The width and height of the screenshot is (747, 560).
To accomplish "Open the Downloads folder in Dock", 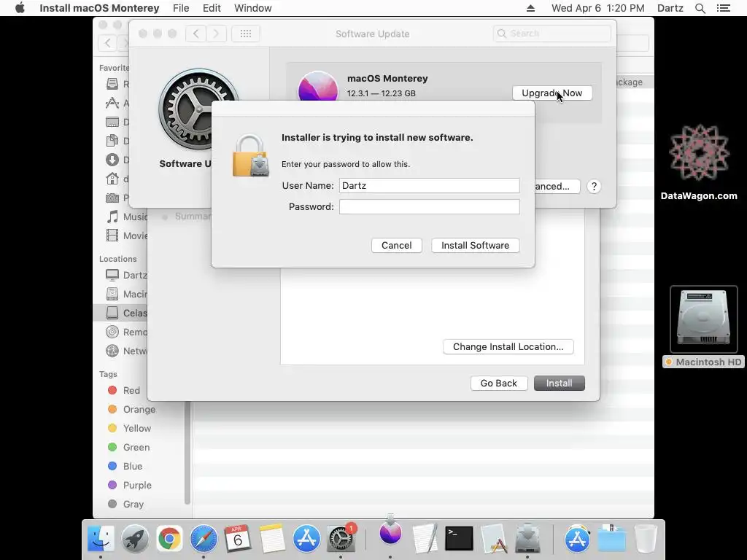I will tap(612, 539).
